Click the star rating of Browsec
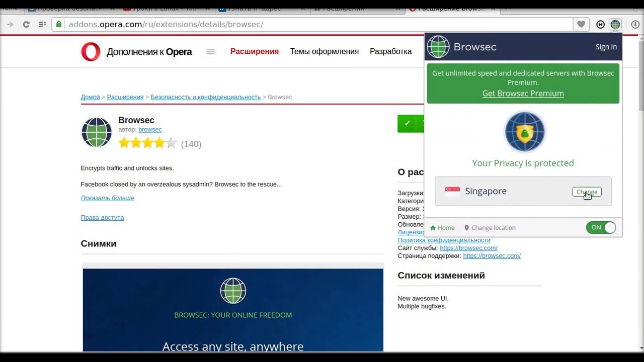The image size is (644, 362). pos(147,143)
